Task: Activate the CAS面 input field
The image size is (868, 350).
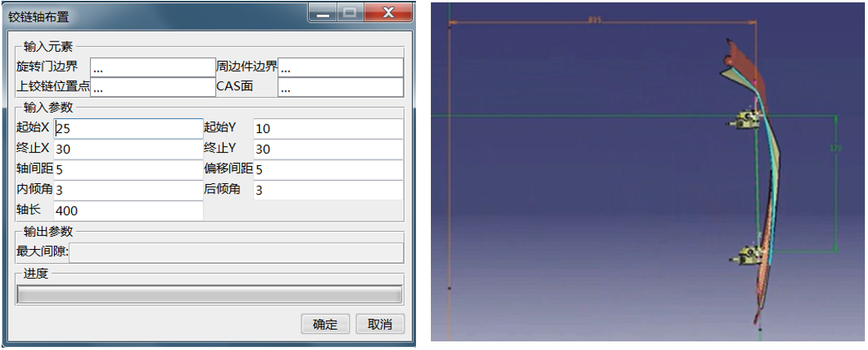Action: [340, 88]
